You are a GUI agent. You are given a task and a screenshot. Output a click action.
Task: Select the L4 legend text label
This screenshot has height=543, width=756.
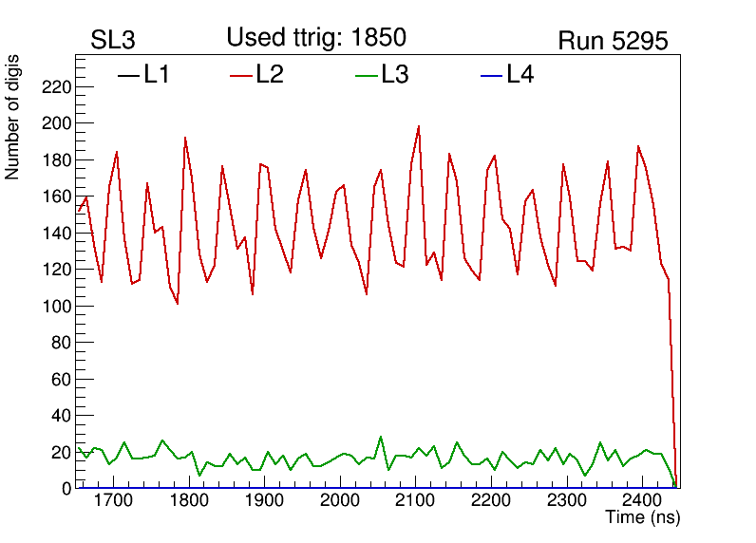(x=520, y=75)
